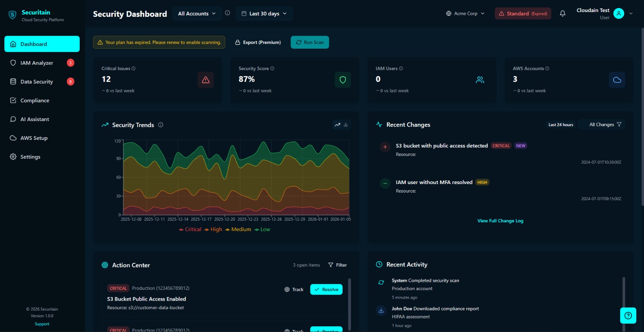Click info icon next to Security Trends
The image size is (644, 332).
point(161,125)
